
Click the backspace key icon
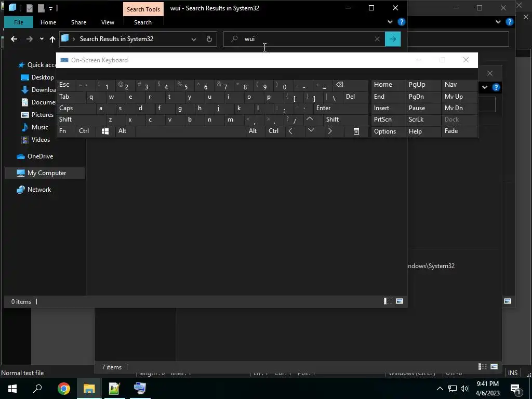351,85
